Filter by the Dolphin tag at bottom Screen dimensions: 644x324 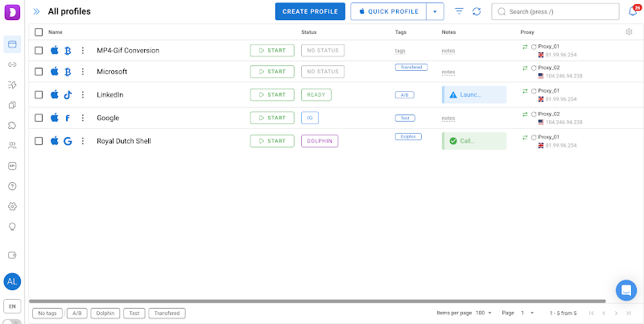[105, 313]
